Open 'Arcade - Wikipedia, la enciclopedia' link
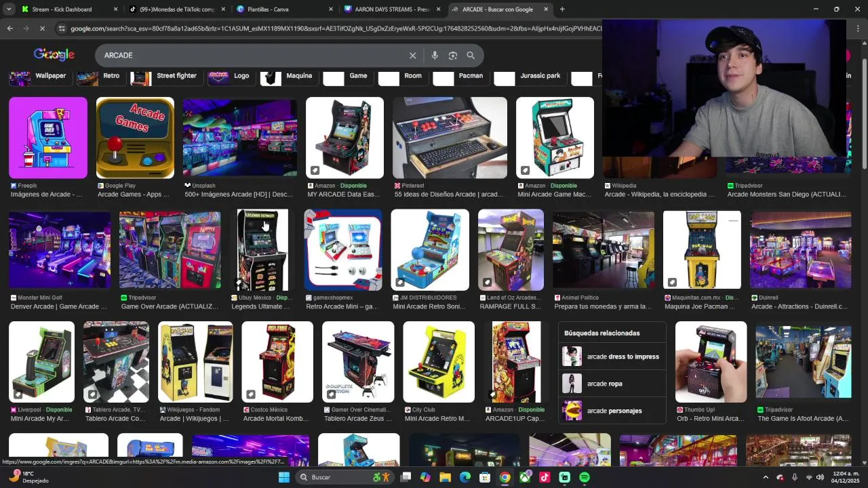Image resolution: width=868 pixels, height=488 pixels. (659, 195)
